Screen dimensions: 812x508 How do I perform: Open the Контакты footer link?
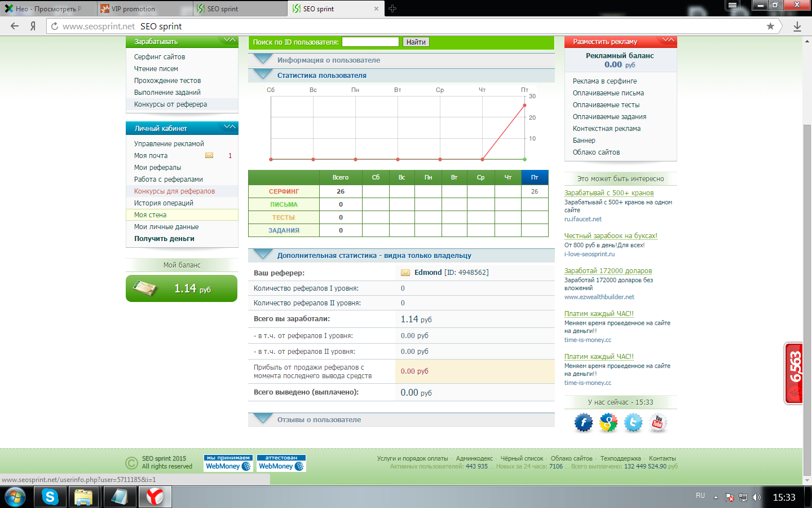662,458
